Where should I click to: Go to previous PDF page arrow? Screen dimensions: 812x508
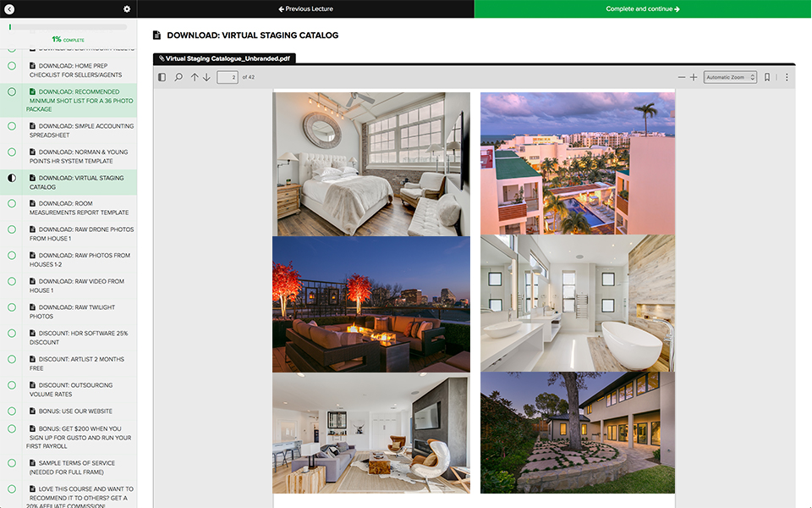[195, 77]
